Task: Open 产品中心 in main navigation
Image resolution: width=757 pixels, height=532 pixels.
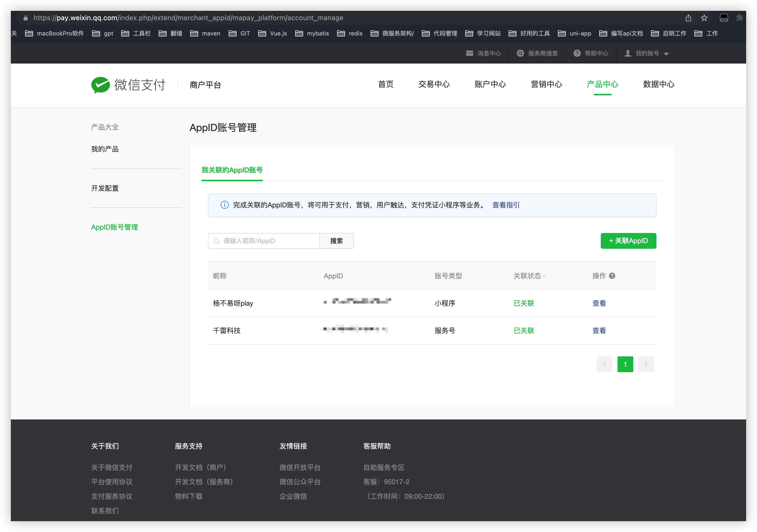Action: (602, 84)
